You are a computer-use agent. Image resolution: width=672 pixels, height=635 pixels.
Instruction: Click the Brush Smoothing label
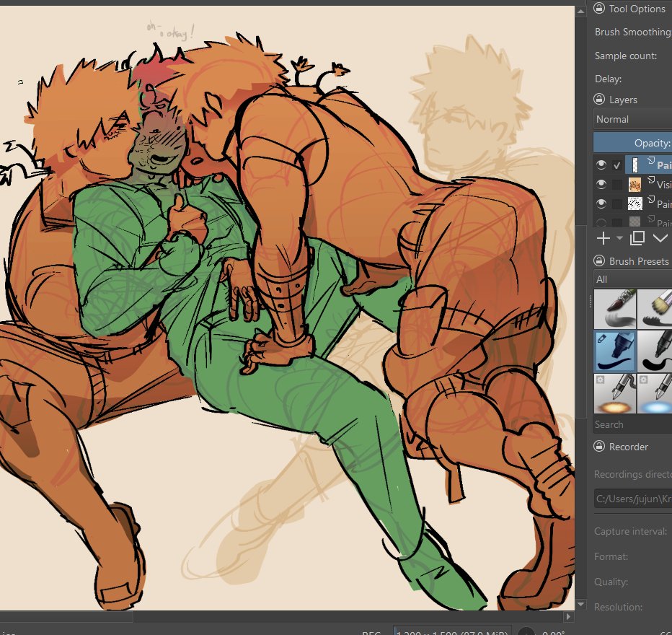633,32
